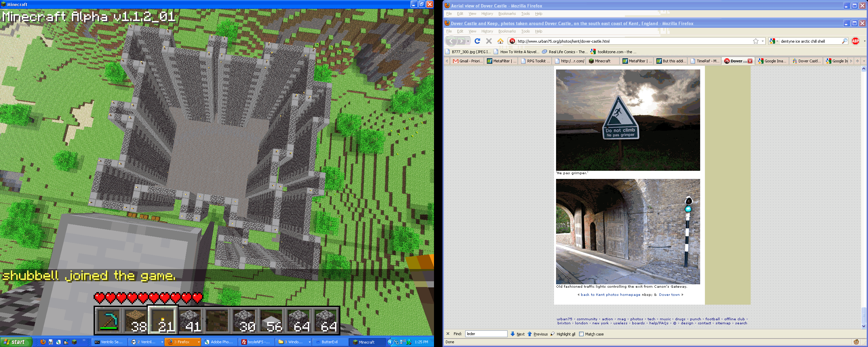Viewport: 868px width, 347px height.
Task: Switch to the Minecraft taskbar button
Action: tap(367, 342)
